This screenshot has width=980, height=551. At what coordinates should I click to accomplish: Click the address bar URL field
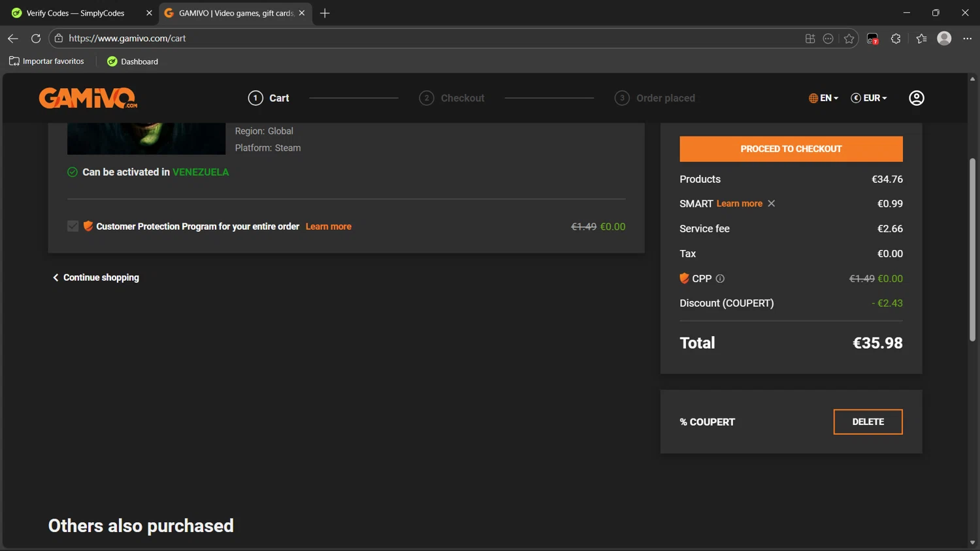pos(431,39)
